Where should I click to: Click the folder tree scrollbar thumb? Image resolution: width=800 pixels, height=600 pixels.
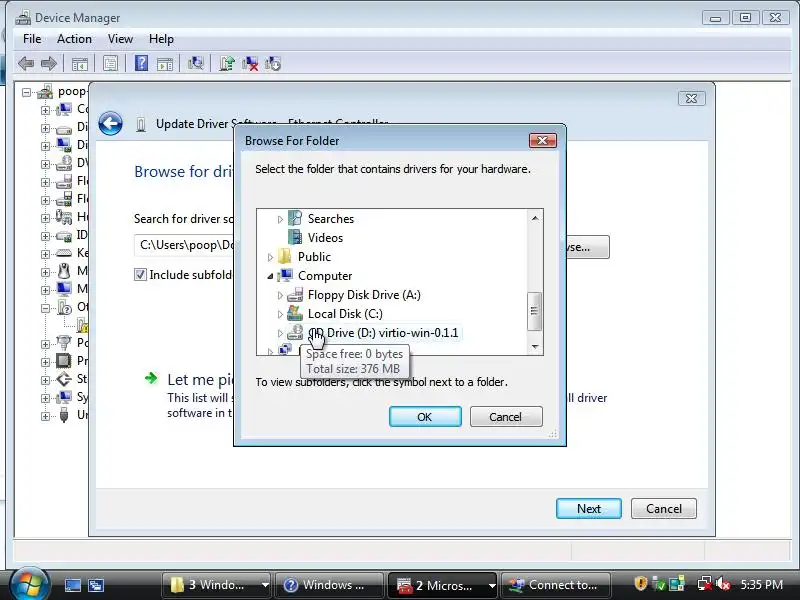(x=534, y=311)
